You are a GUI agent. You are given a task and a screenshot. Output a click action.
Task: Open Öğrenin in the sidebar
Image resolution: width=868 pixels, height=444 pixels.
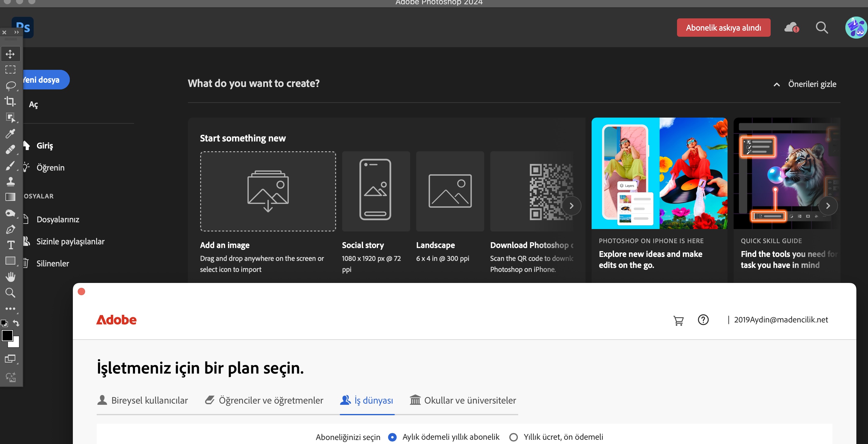(50, 167)
